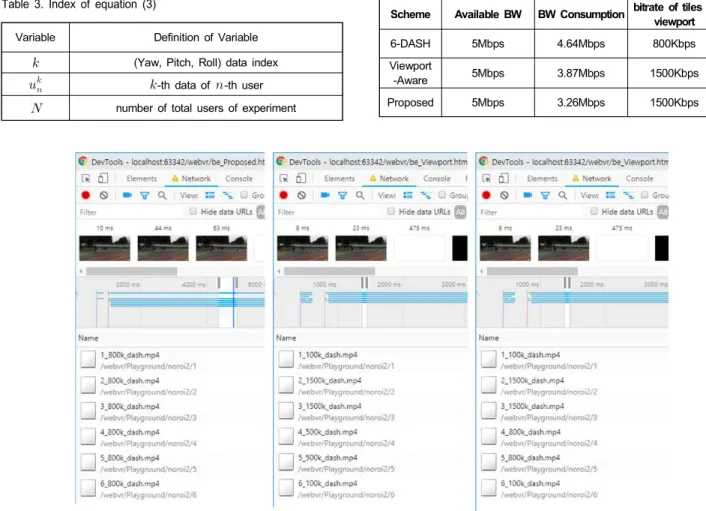Viewport: 706px width, 511px height.
Task: Click large rows view icon in middle DevTools window
Action: 408,195
